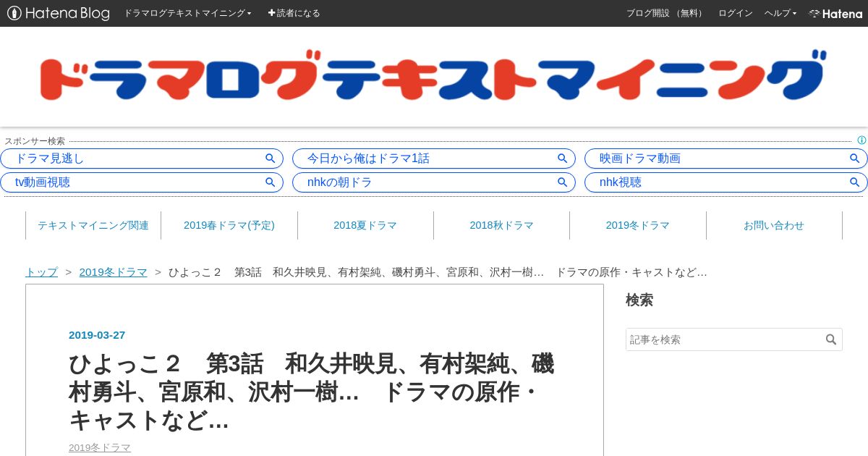Select the 今日から俺はドラマ1話 sponsored search
868x456 pixels.
coord(434,159)
